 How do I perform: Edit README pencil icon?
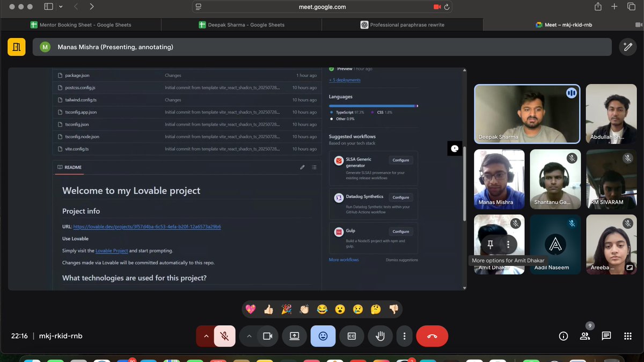(x=302, y=167)
